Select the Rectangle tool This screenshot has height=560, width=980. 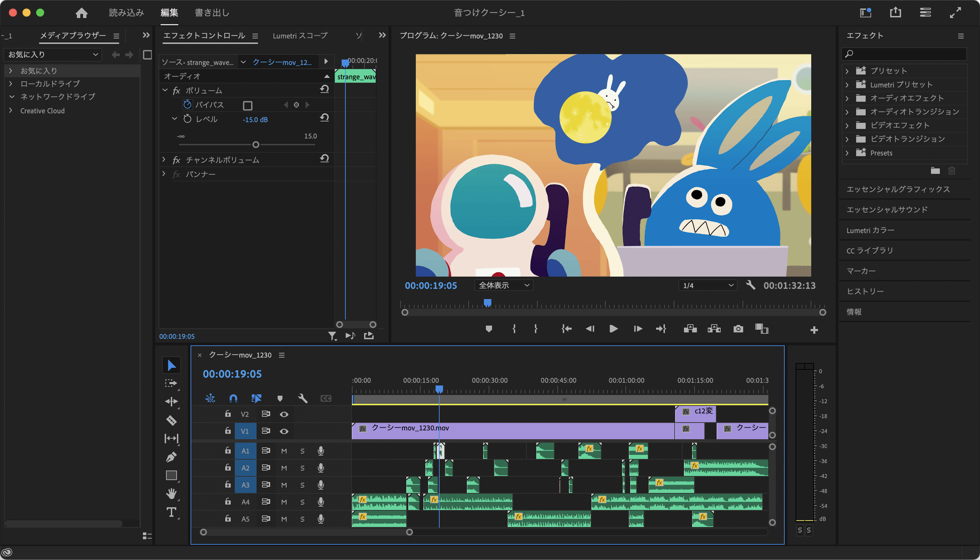pyautogui.click(x=171, y=475)
